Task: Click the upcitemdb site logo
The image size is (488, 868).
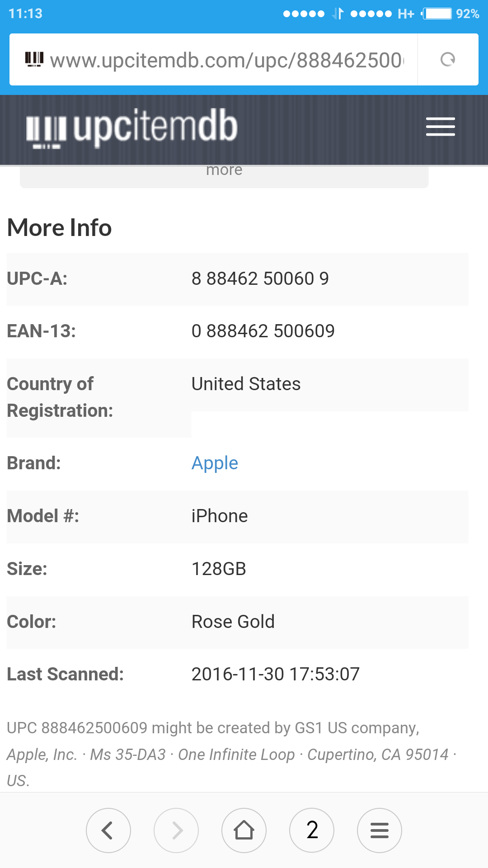Action: click(x=131, y=128)
